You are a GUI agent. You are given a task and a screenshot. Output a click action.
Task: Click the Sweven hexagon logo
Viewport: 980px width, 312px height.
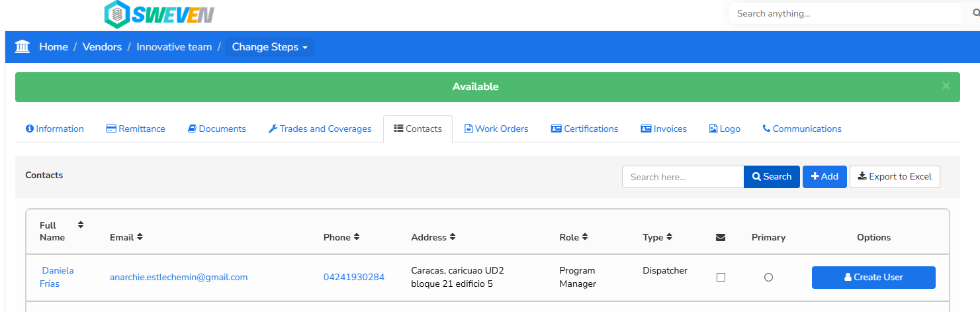pos(117,15)
